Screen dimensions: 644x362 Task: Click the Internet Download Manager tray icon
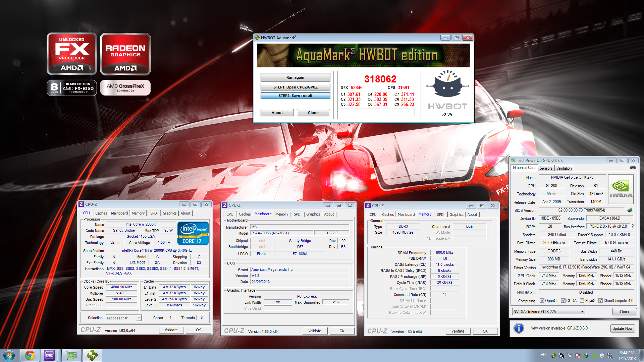(x=586, y=356)
